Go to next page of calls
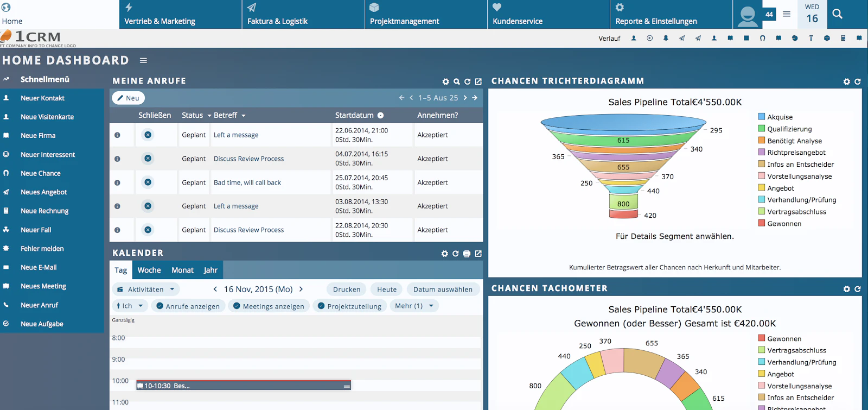868x410 pixels. [465, 98]
